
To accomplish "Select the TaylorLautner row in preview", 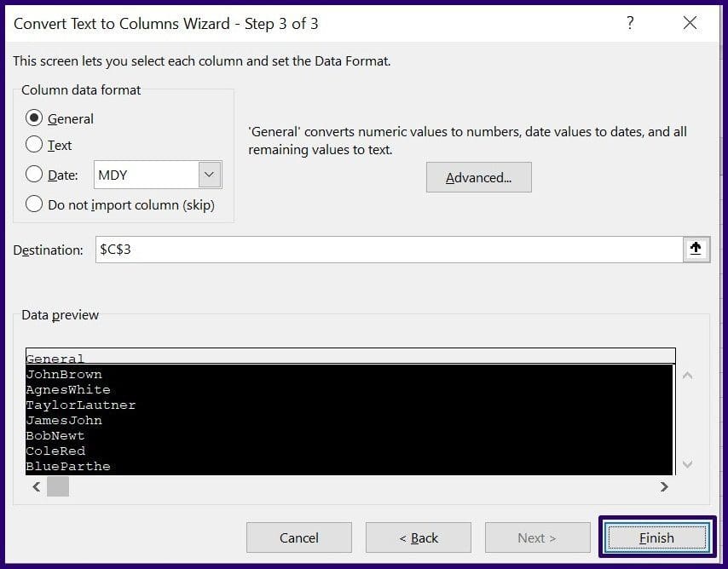I will 350,405.
